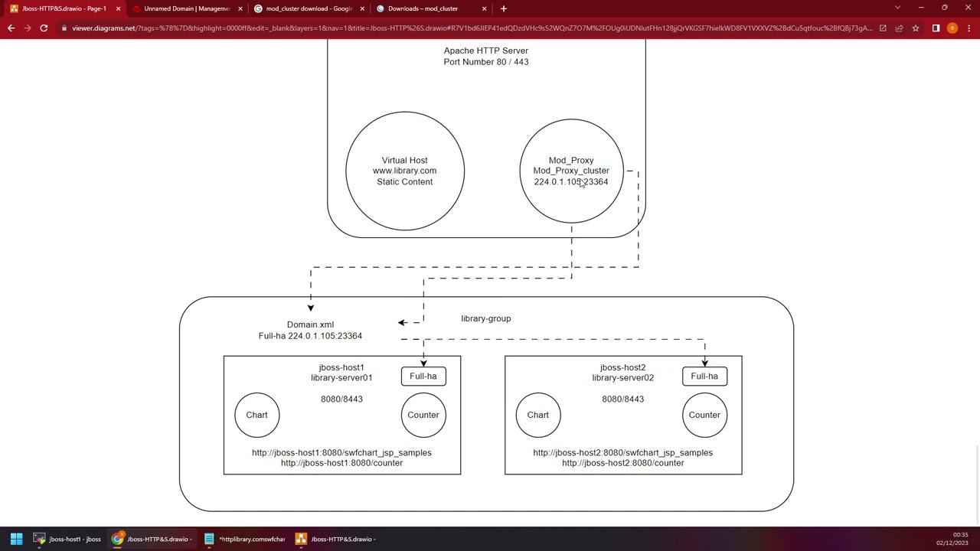Close the Jboss-HTTP&S.drawio tab
This screenshot has height=551, width=980.
118,8
